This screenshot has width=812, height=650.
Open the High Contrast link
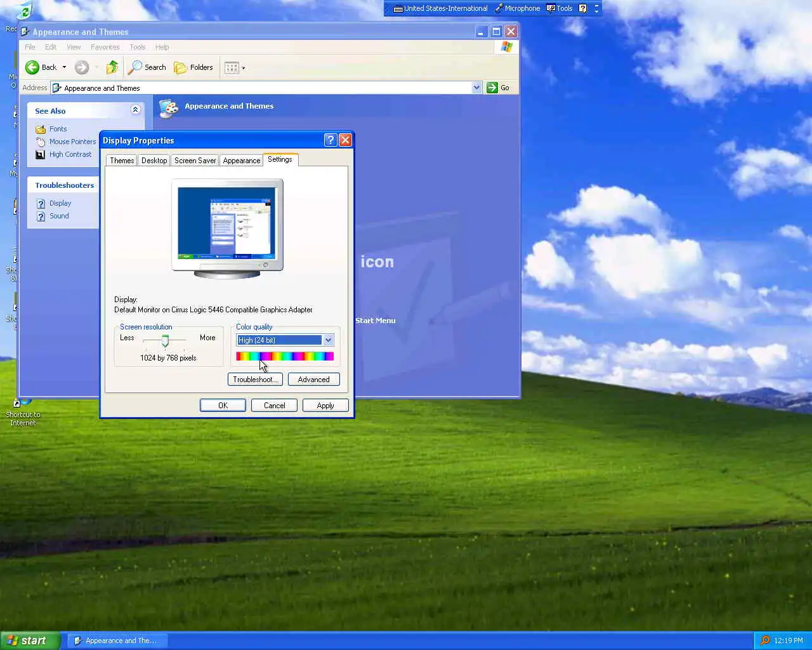click(x=70, y=154)
